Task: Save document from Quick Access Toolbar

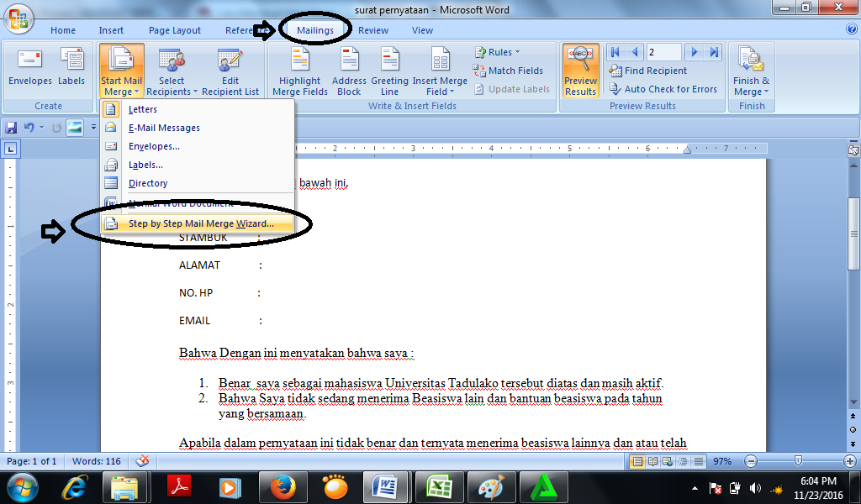Action: pyautogui.click(x=11, y=128)
